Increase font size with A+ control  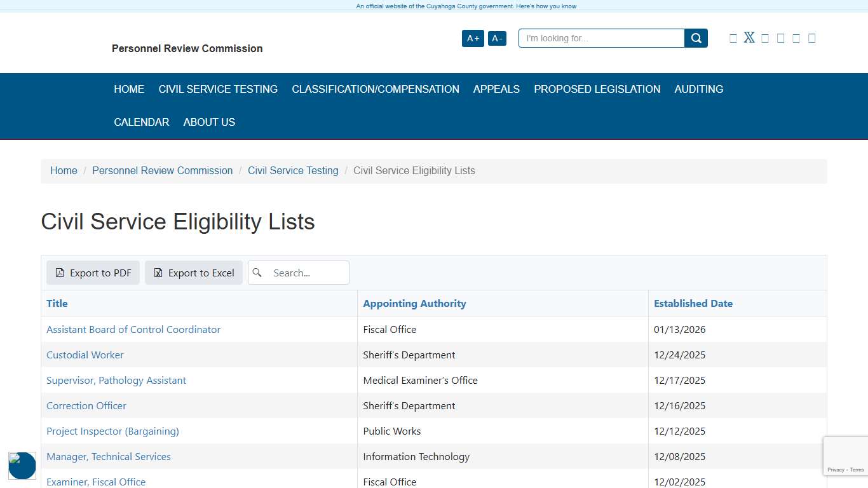[473, 38]
